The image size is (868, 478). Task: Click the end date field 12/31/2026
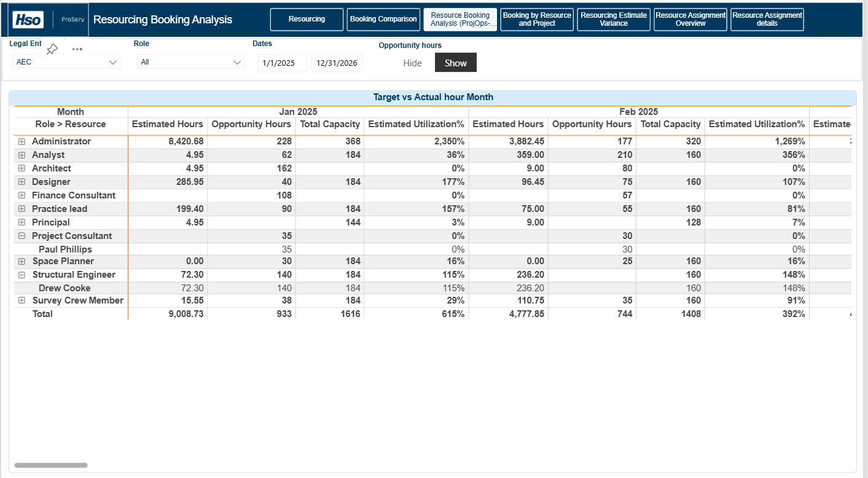[337, 63]
